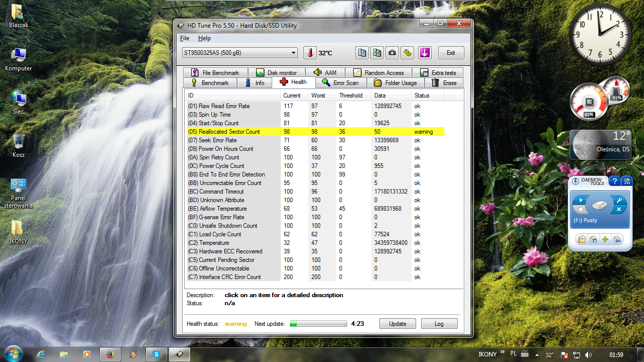This screenshot has width=644, height=362.
Task: Open the ST9500325AS drive selection dropdown
Action: [x=240, y=53]
